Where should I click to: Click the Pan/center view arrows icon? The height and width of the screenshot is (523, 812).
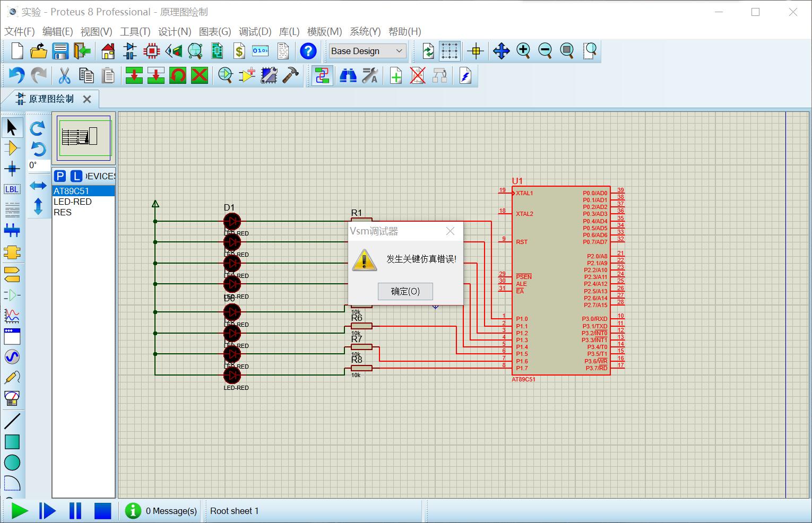(x=501, y=51)
